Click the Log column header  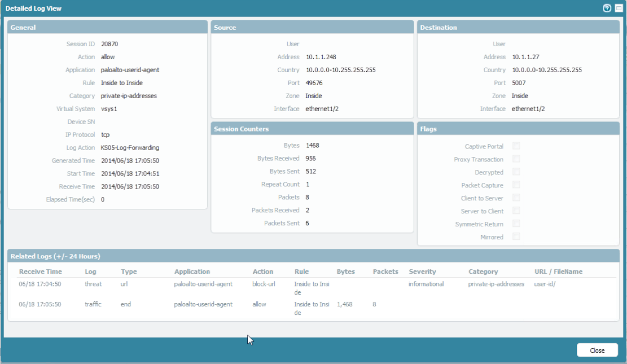[x=90, y=271]
